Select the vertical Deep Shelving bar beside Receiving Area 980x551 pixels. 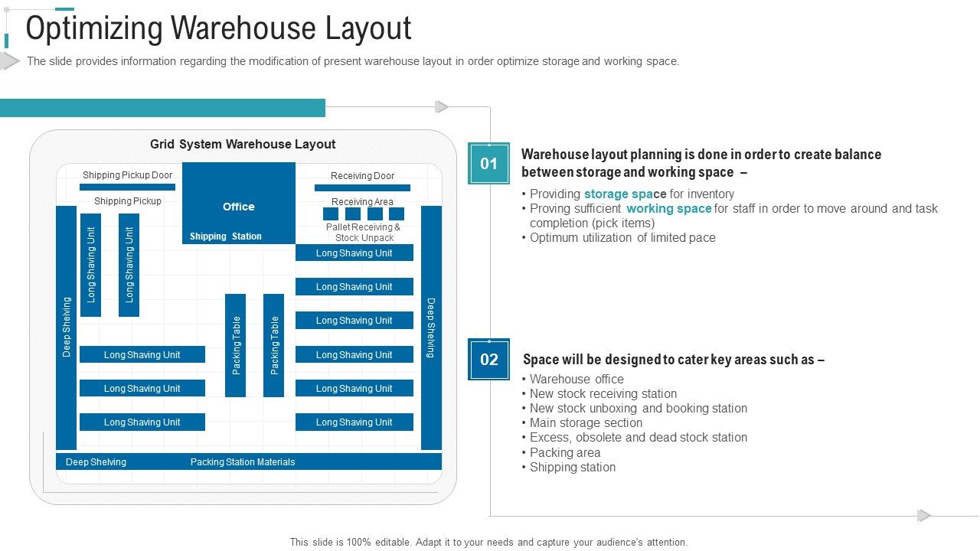click(431, 328)
